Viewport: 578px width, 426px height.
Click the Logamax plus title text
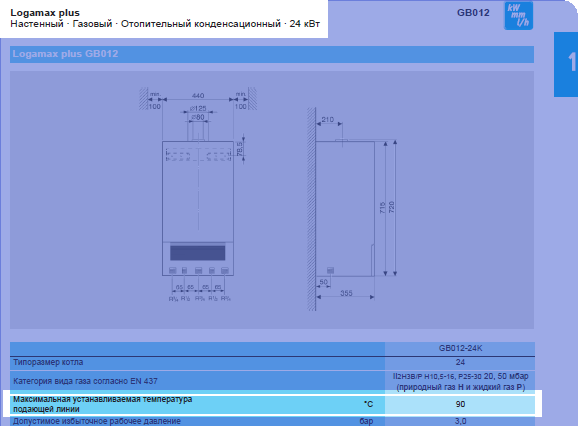(45, 13)
